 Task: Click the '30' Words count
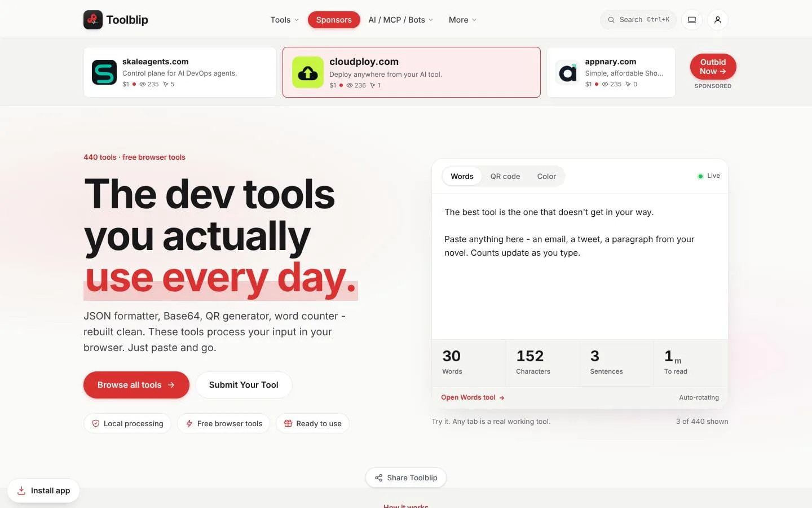tap(452, 356)
